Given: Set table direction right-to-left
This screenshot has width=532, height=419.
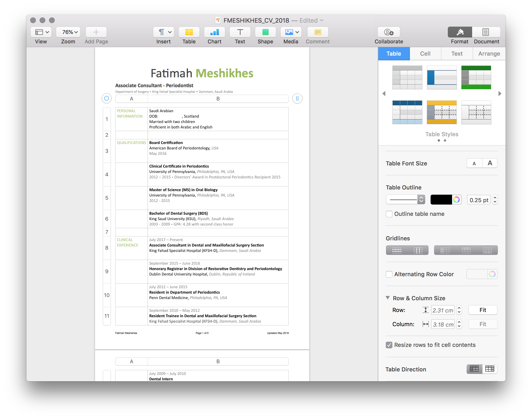Looking at the screenshot, I should (x=490, y=369).
